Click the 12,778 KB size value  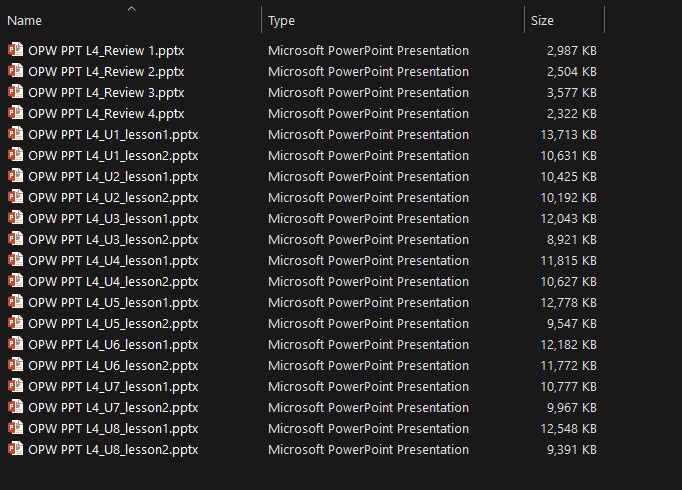pos(568,303)
